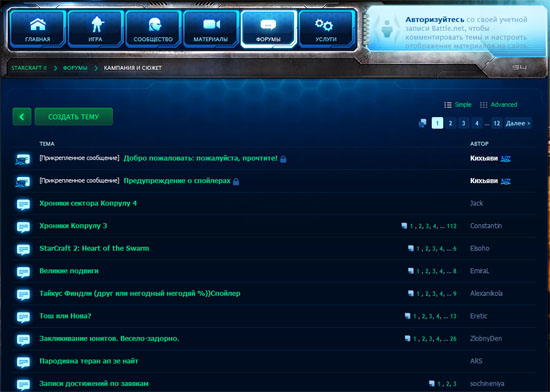
Task: Open topic Записи достижений по заявкам
Action: [x=94, y=384]
